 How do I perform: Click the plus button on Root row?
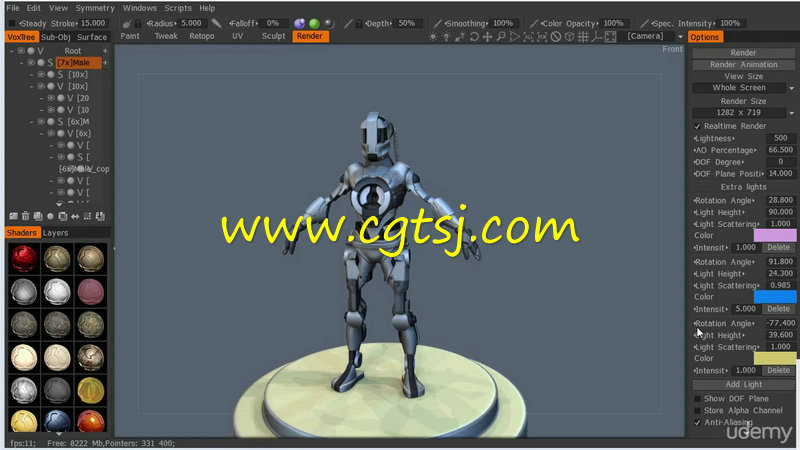click(x=105, y=51)
